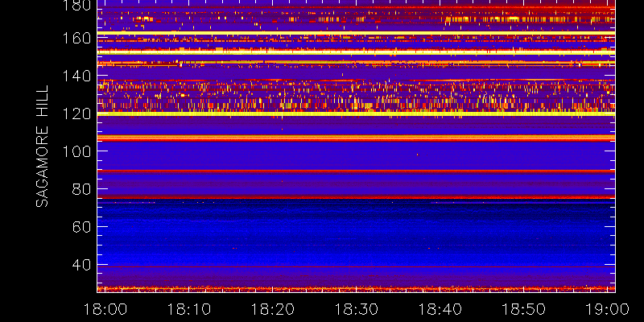Click the SAGAMORE HILL axis title
This screenshot has height=322, width=644.
(x=43, y=147)
